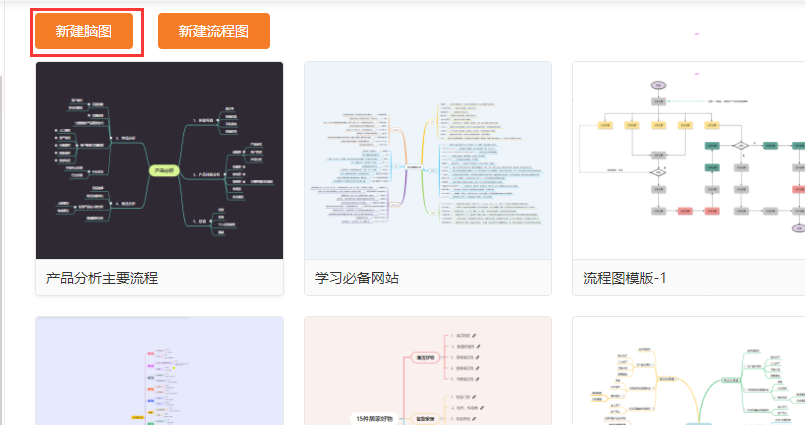Open the dark 产品分析主要流程 mind map preview

click(159, 160)
